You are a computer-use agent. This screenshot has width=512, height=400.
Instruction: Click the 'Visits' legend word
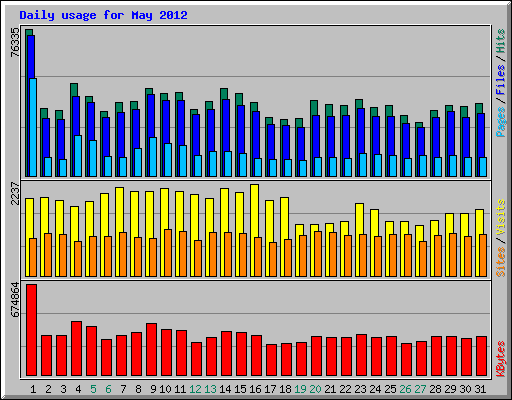click(x=501, y=218)
